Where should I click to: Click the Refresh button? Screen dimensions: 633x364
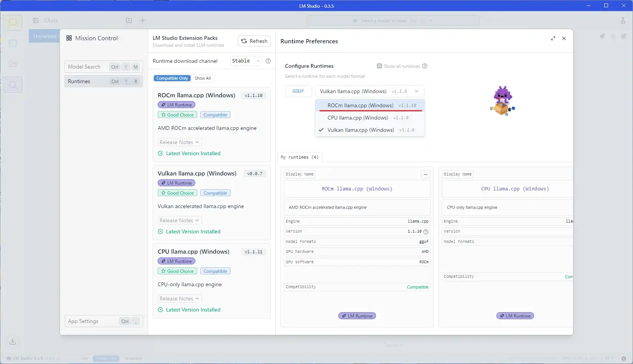pos(254,41)
